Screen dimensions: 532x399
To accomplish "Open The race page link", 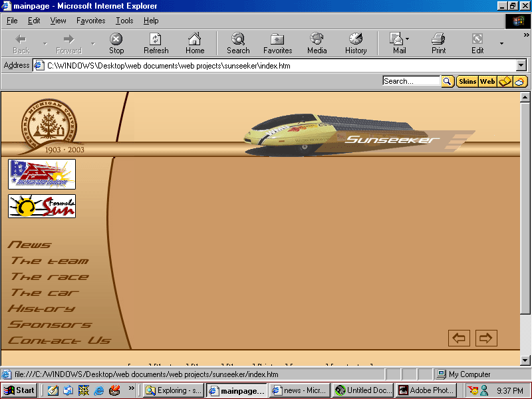I will tap(49, 277).
